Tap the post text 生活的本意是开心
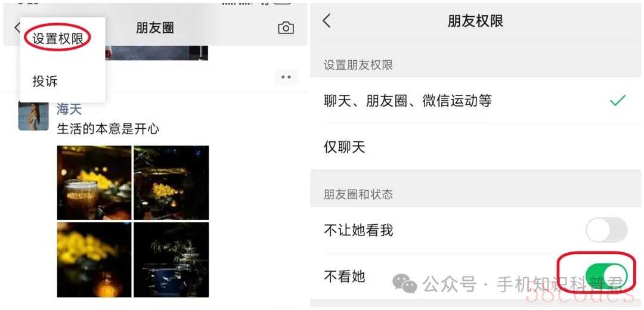 pos(108,129)
